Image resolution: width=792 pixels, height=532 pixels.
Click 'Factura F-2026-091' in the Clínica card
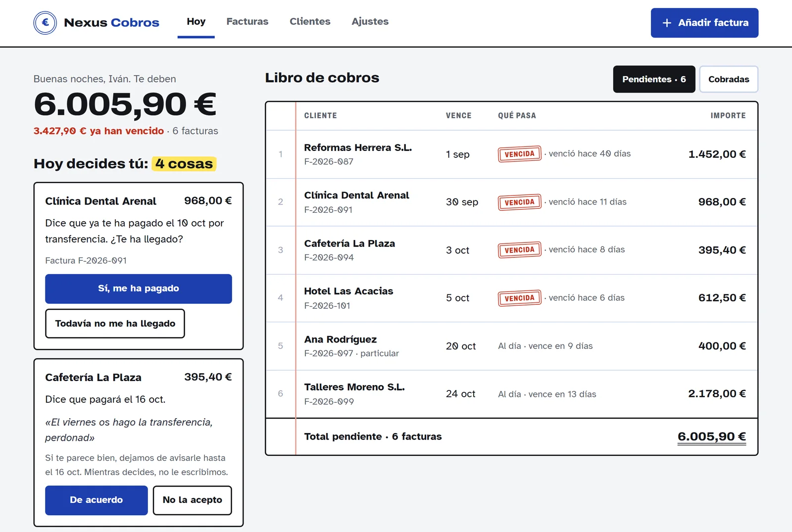coord(86,260)
